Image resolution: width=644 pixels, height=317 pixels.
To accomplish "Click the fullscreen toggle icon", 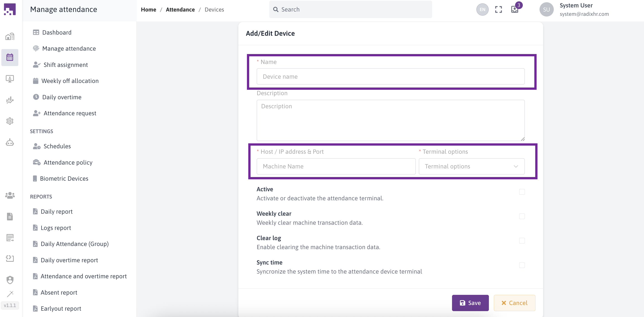I will (498, 9).
